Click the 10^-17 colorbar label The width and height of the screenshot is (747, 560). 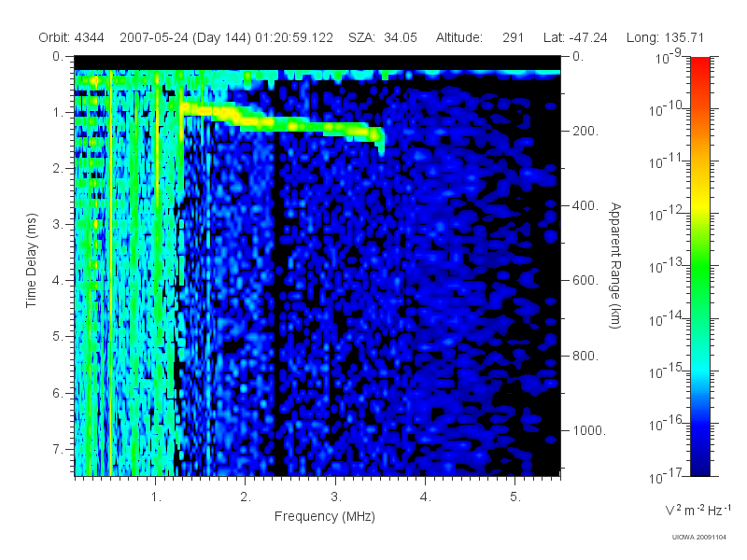[665, 476]
